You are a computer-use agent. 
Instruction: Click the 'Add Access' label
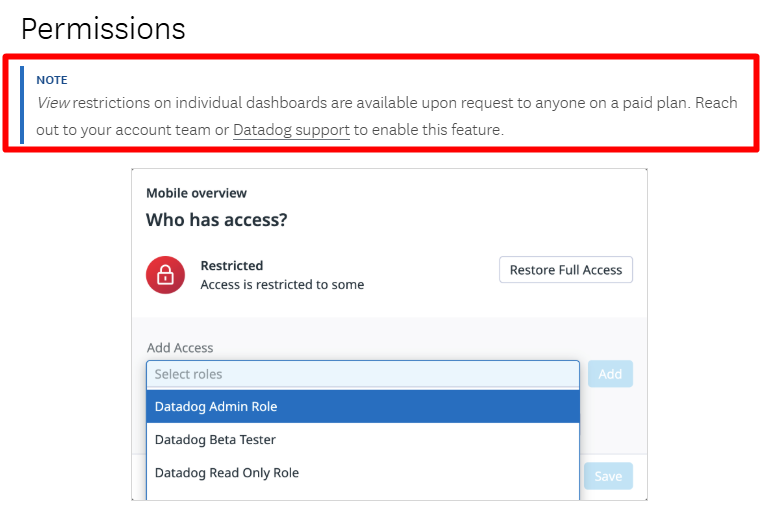[x=180, y=348]
